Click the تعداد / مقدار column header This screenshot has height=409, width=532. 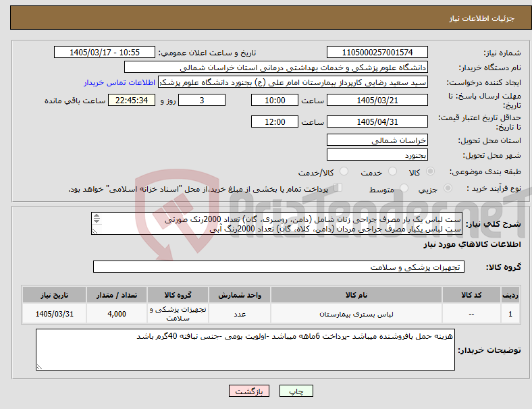coord(117,295)
